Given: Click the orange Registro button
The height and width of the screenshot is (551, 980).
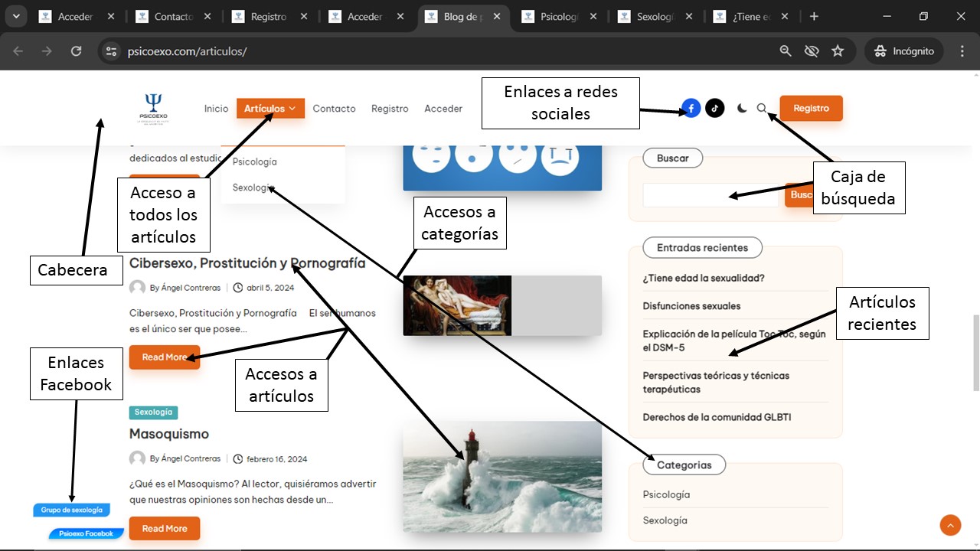Looking at the screenshot, I should coord(811,109).
